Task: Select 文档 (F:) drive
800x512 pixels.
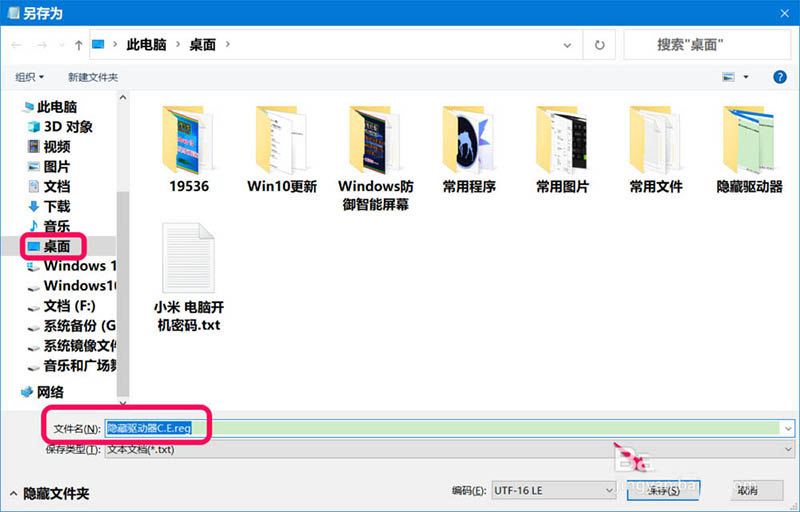Action: 61,306
